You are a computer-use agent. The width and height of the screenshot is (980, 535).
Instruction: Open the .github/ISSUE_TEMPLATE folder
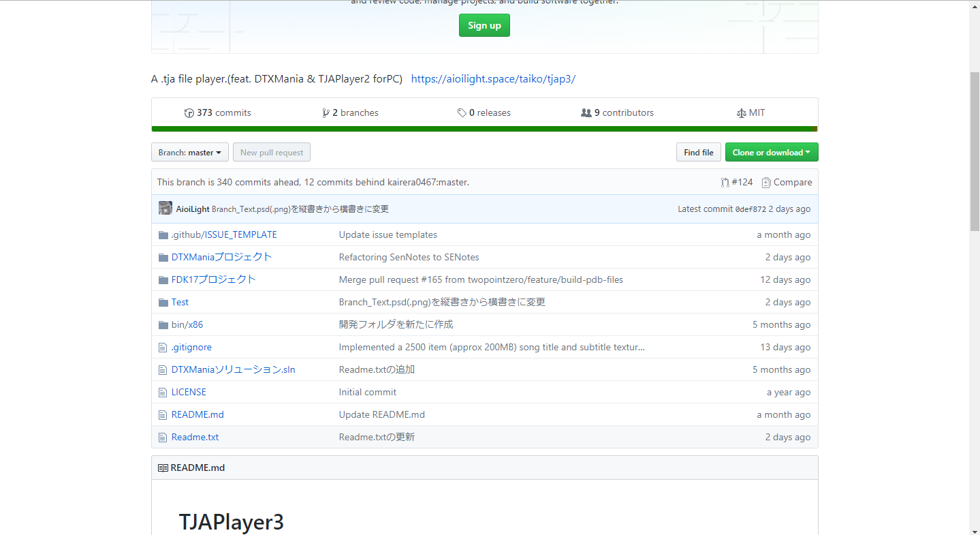224,234
